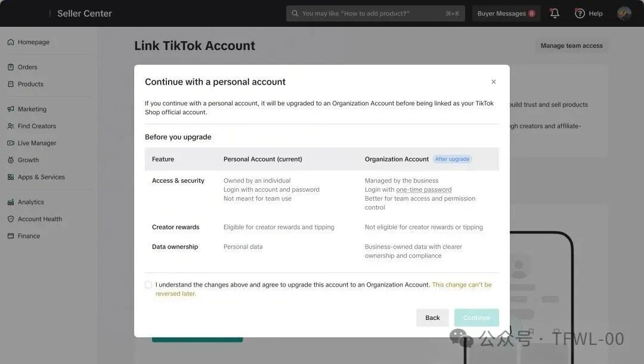Open the Marketing megaphone icon
Viewport: 644px width, 364px height.
point(11,109)
